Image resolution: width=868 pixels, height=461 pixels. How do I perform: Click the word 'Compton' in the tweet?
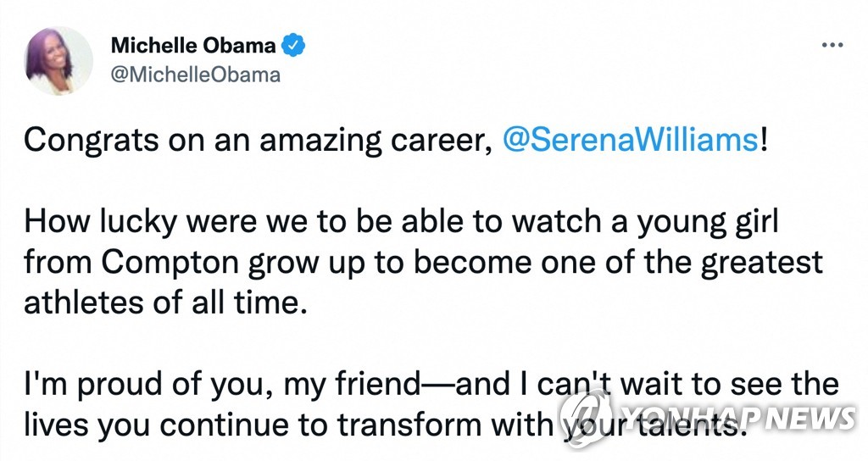click(170, 264)
